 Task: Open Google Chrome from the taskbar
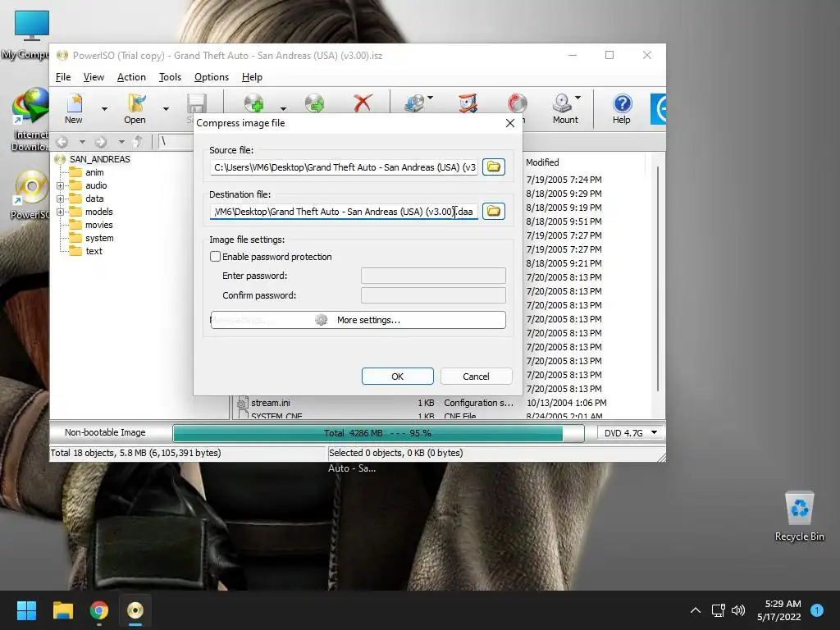click(99, 610)
